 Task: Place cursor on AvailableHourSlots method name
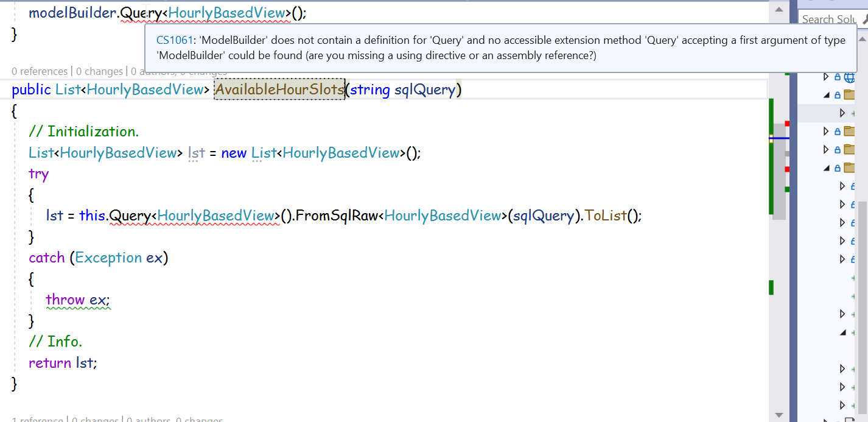[x=279, y=90]
